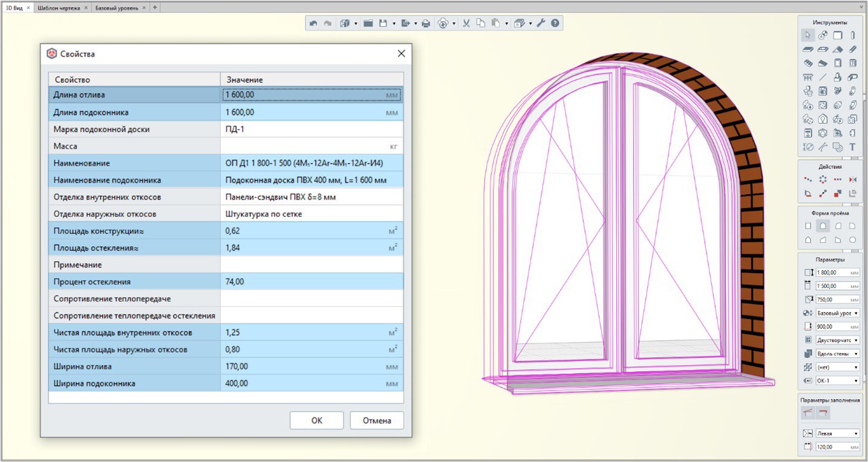Click the Undo arrow in the toolbar
868x462 pixels.
(313, 23)
